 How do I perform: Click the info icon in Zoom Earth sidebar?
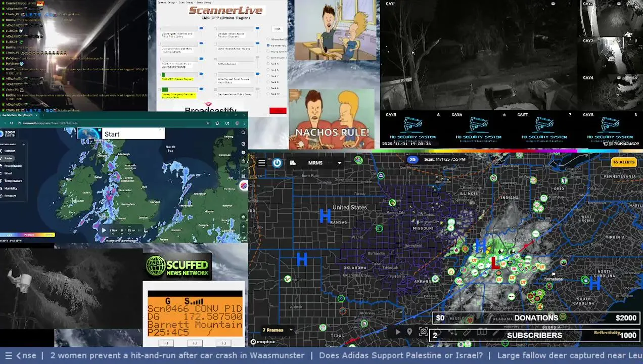tap(243, 153)
